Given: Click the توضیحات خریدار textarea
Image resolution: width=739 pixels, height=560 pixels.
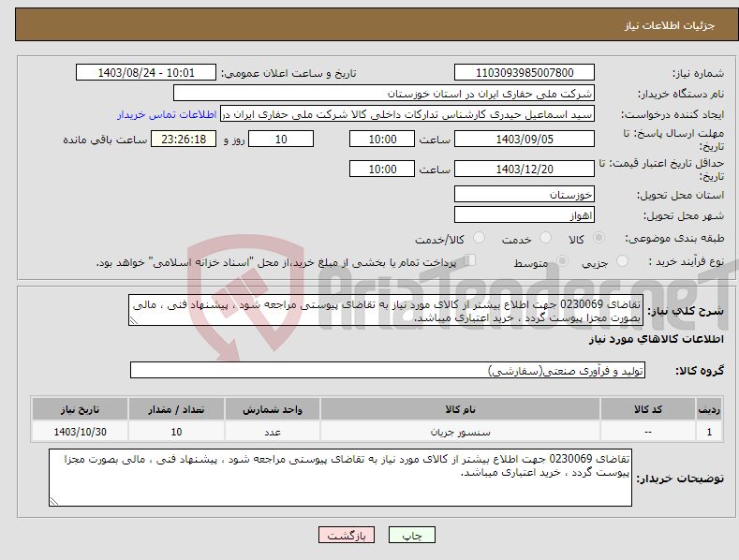Looking at the screenshot, I should 340,478.
